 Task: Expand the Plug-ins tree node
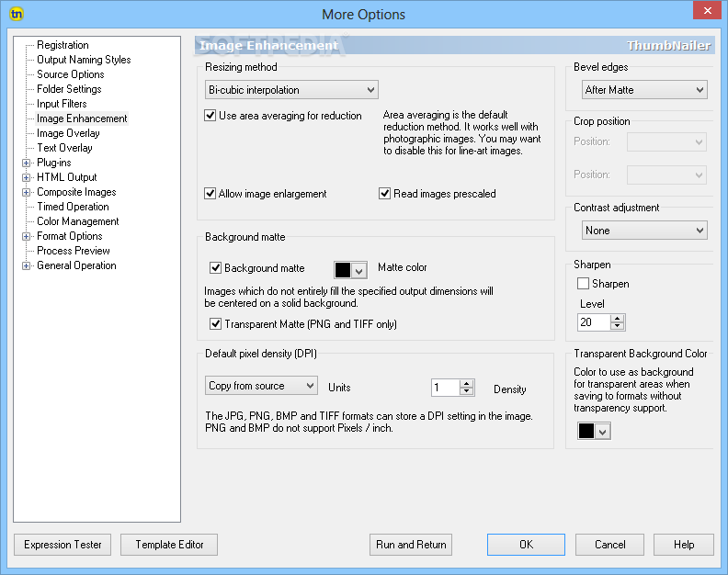(26, 163)
